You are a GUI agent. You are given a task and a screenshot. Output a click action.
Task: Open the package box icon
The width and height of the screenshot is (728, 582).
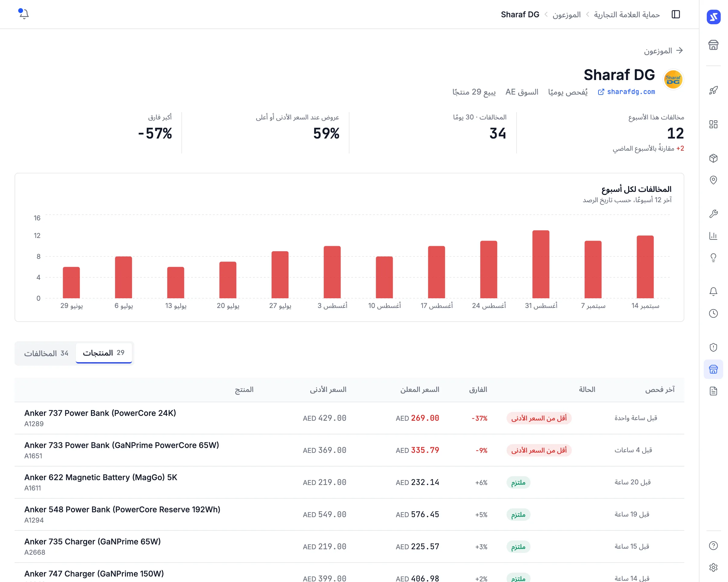tap(713, 158)
